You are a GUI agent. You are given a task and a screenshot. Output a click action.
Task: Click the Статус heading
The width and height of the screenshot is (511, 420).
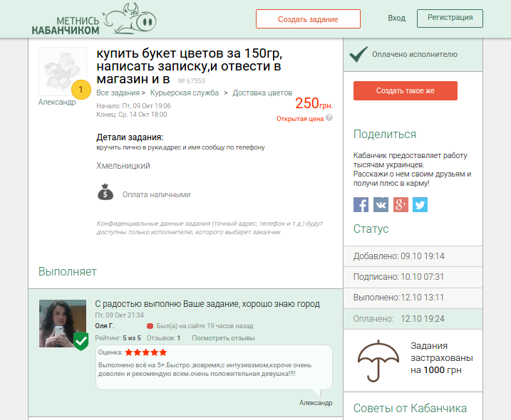point(371,229)
